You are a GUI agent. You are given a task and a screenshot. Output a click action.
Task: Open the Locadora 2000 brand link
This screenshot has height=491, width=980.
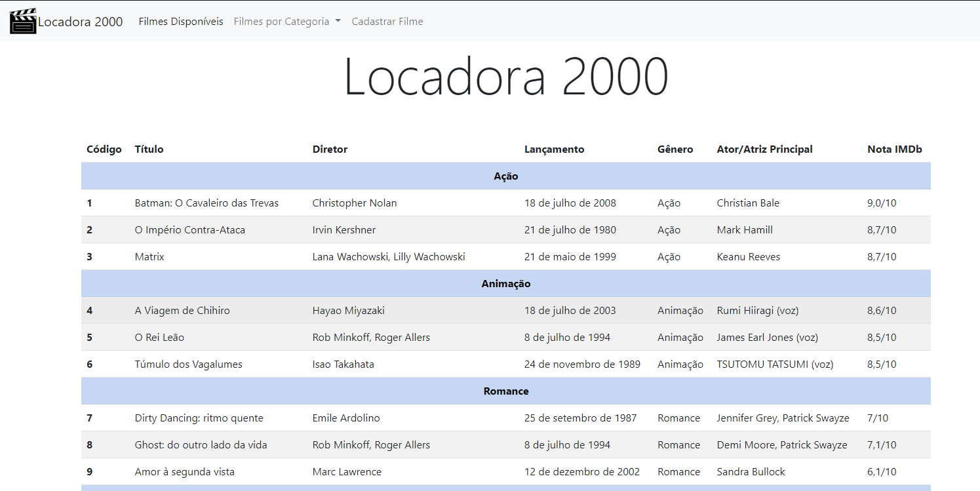[x=80, y=22]
